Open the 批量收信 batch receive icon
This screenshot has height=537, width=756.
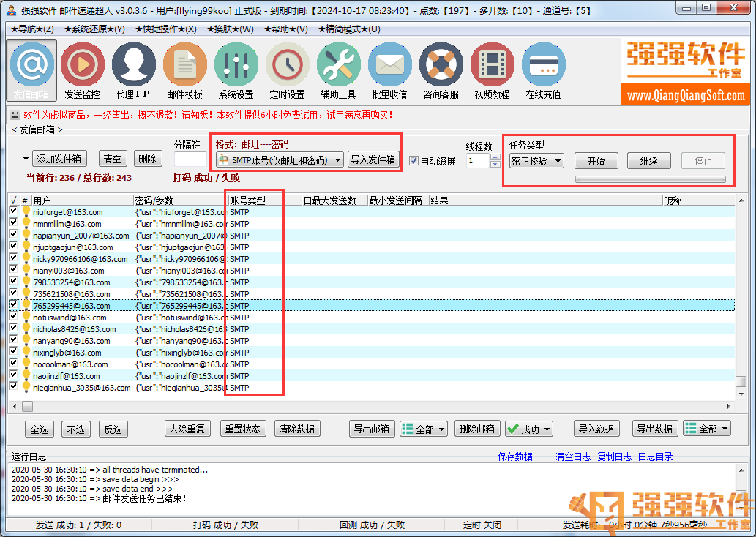[x=389, y=70]
